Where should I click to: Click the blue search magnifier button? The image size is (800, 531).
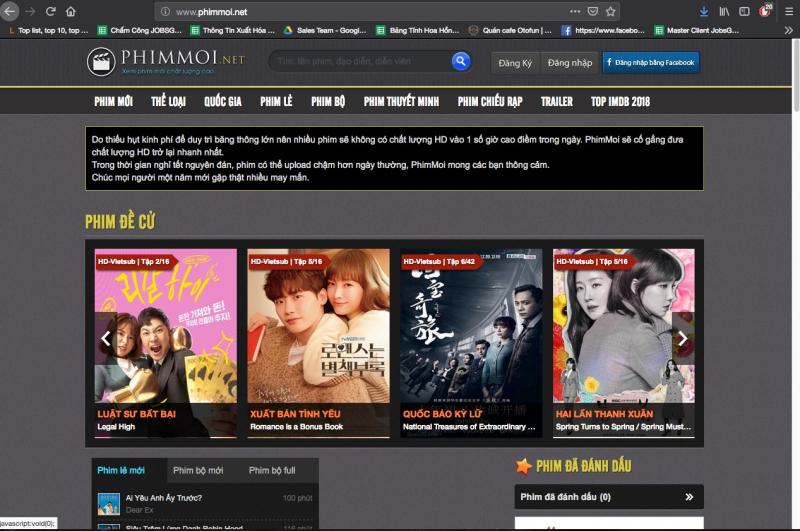[460, 62]
